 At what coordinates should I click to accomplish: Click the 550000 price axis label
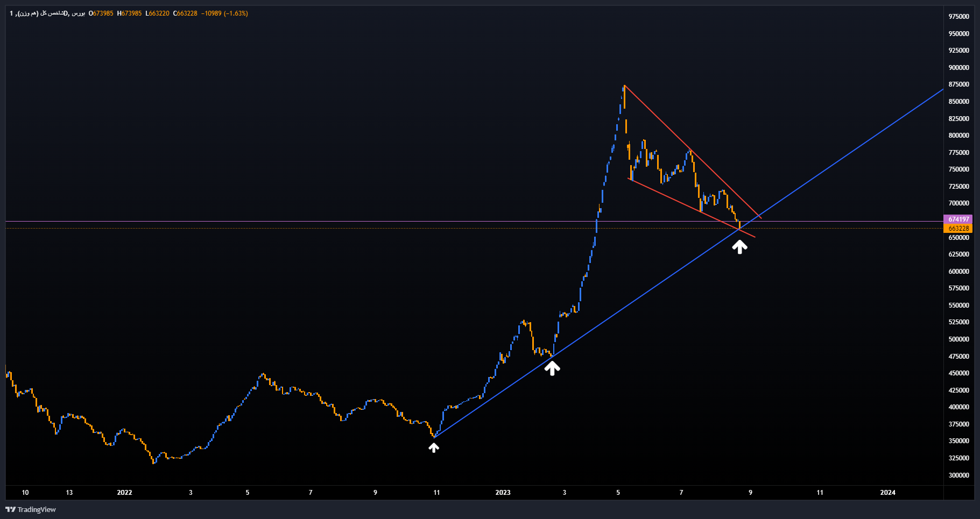coord(959,305)
